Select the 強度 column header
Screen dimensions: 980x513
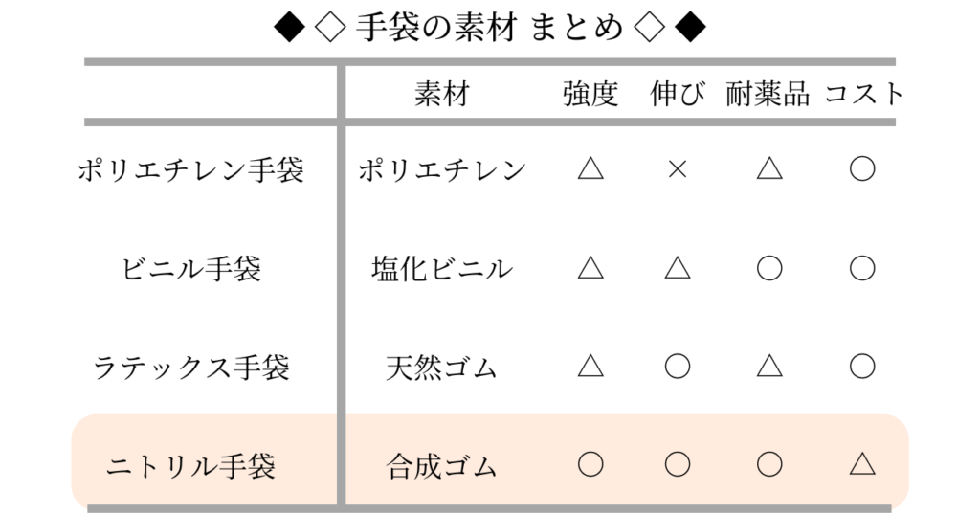pyautogui.click(x=590, y=94)
